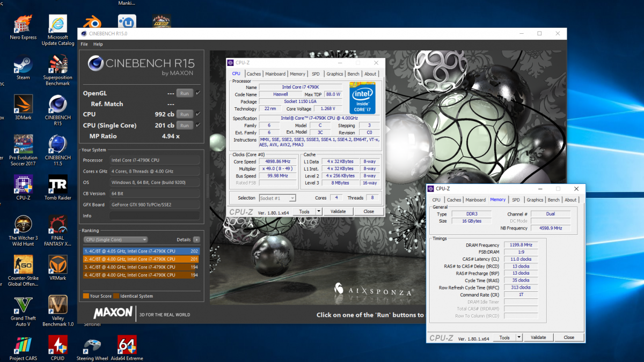Select the VRMark desktop icon
Screen dimensions: 644x362
[57, 268]
